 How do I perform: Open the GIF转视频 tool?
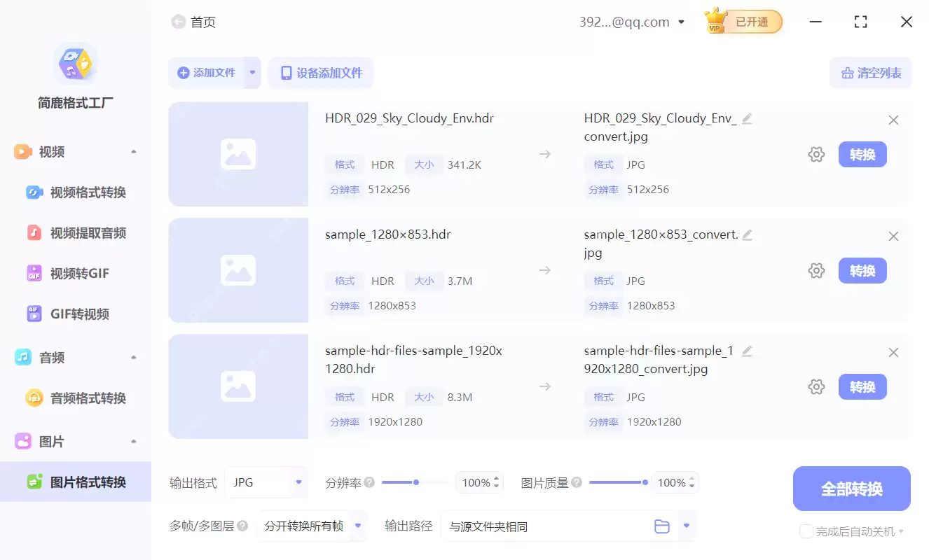tap(72, 314)
